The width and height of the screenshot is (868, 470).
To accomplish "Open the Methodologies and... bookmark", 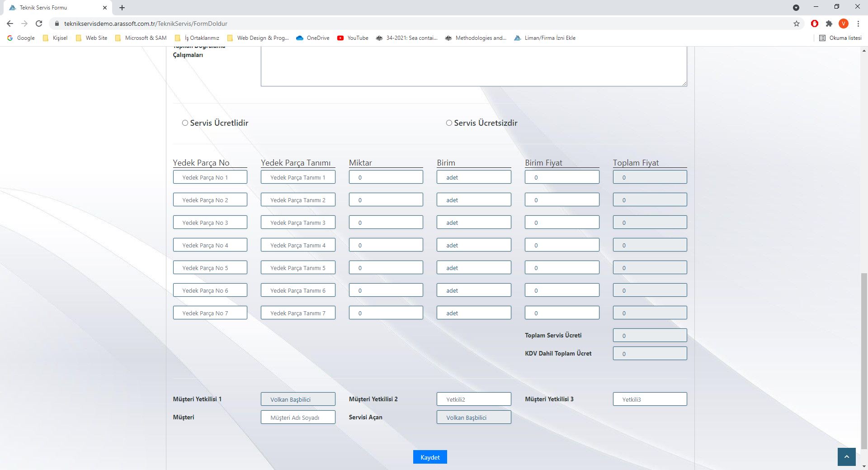I will [x=476, y=38].
